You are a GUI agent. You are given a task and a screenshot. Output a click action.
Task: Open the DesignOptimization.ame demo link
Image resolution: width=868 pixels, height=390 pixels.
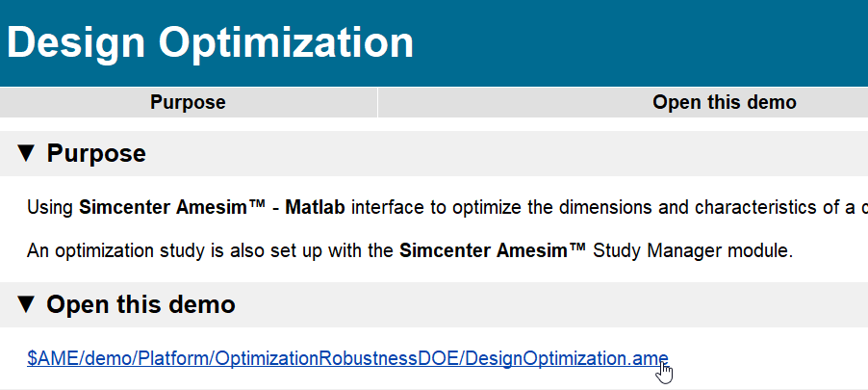click(x=347, y=358)
